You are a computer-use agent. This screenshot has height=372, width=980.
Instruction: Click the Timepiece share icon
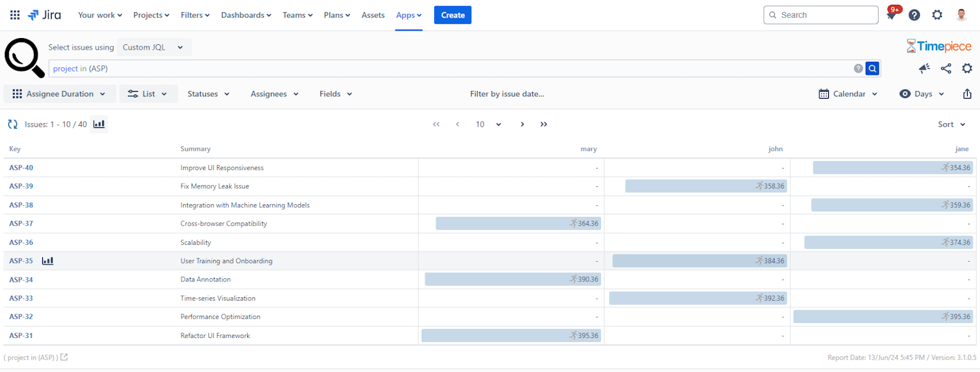click(946, 68)
